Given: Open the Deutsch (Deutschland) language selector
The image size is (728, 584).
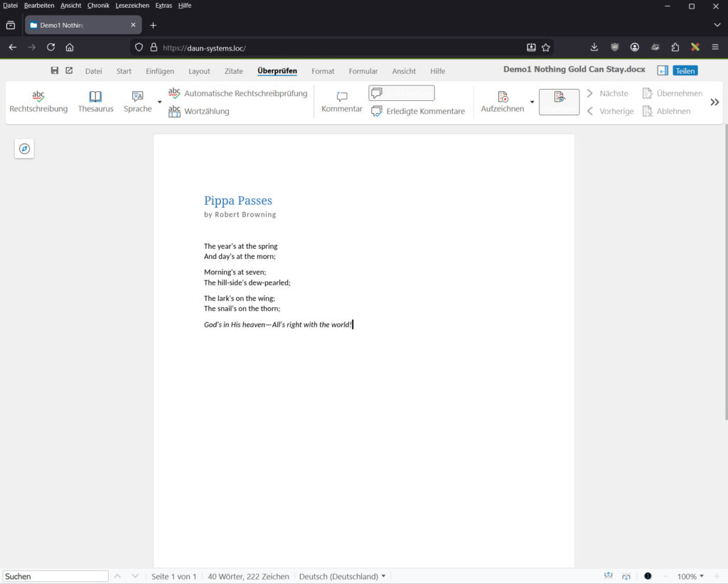Looking at the screenshot, I should [x=342, y=576].
